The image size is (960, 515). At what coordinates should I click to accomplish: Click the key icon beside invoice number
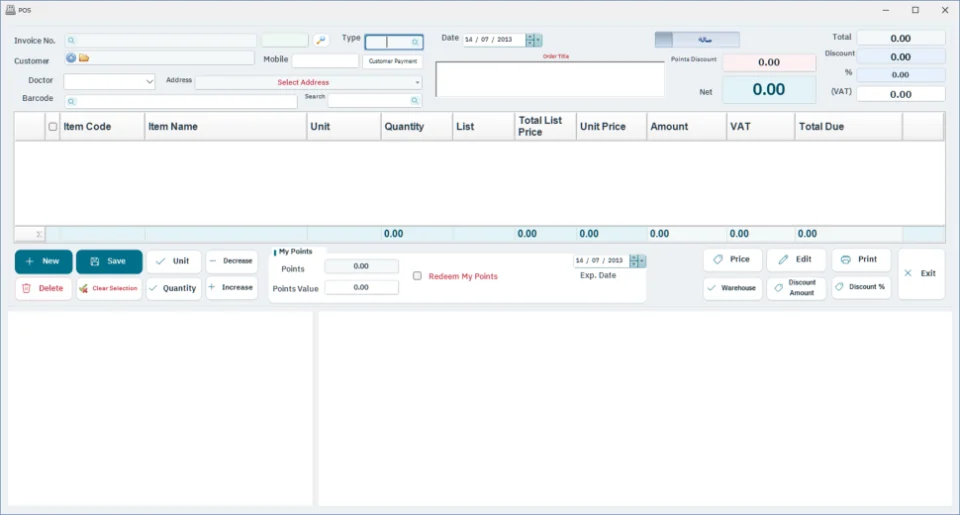pyautogui.click(x=321, y=40)
